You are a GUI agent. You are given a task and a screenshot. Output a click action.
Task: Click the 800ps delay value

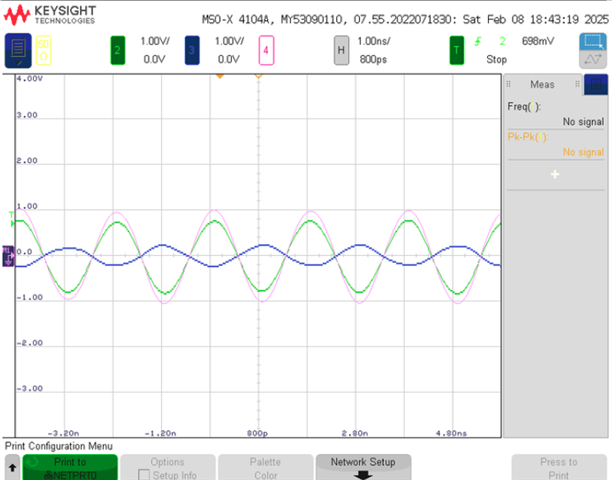click(x=373, y=59)
